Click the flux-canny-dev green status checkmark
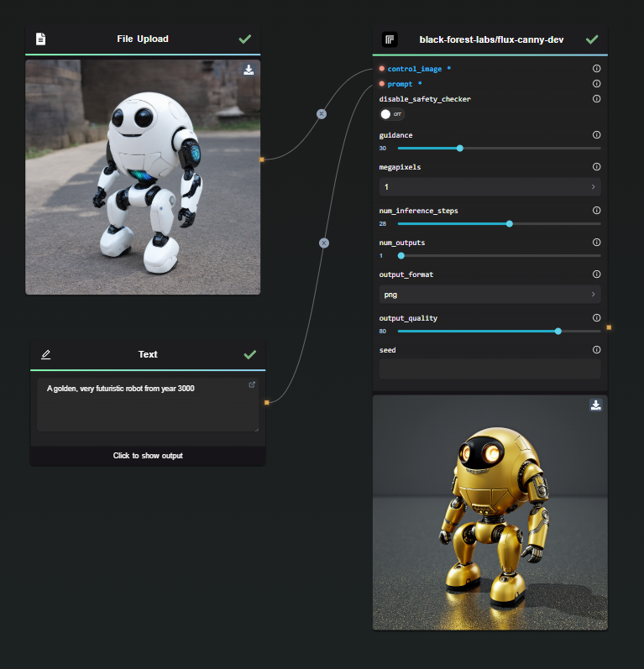644x669 pixels. pyautogui.click(x=592, y=39)
